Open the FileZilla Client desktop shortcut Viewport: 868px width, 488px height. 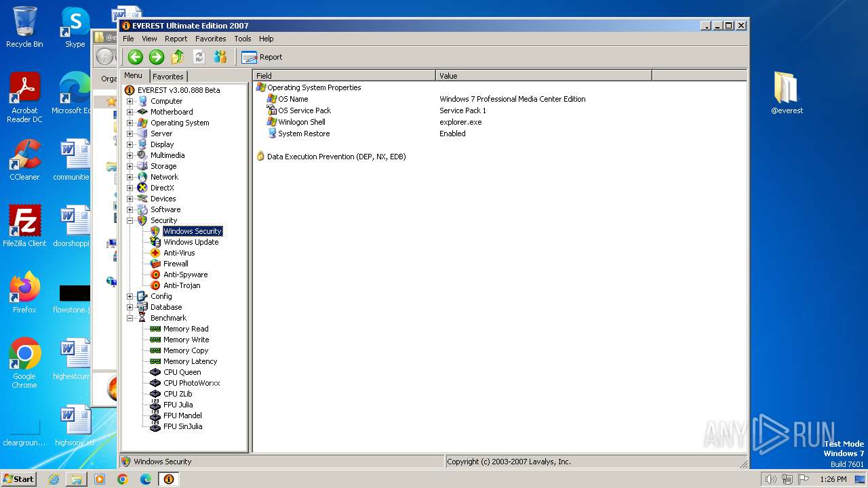24,226
